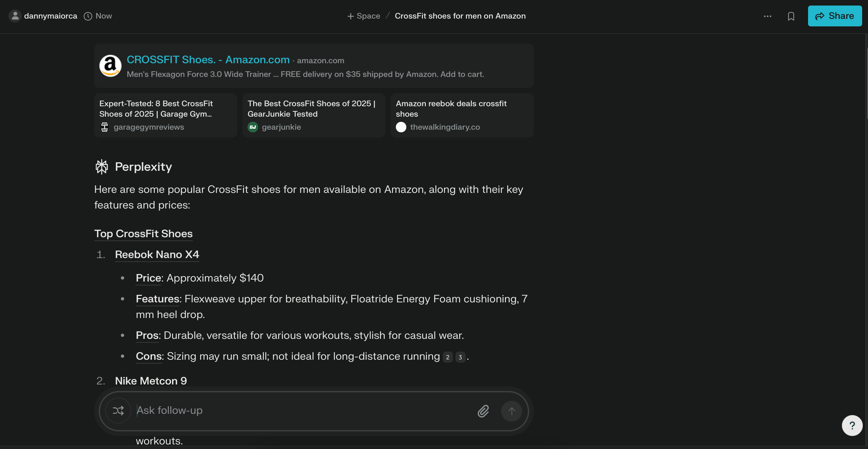This screenshot has height=449, width=868.
Task: Open the Garage Gym Reviews source card
Action: click(166, 115)
